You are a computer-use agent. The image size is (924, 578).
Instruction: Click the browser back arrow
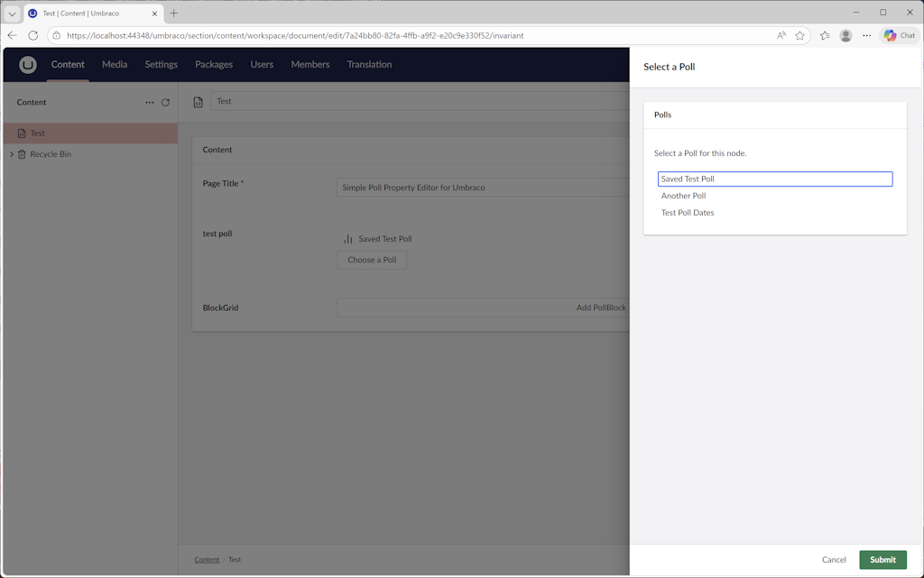(x=12, y=35)
